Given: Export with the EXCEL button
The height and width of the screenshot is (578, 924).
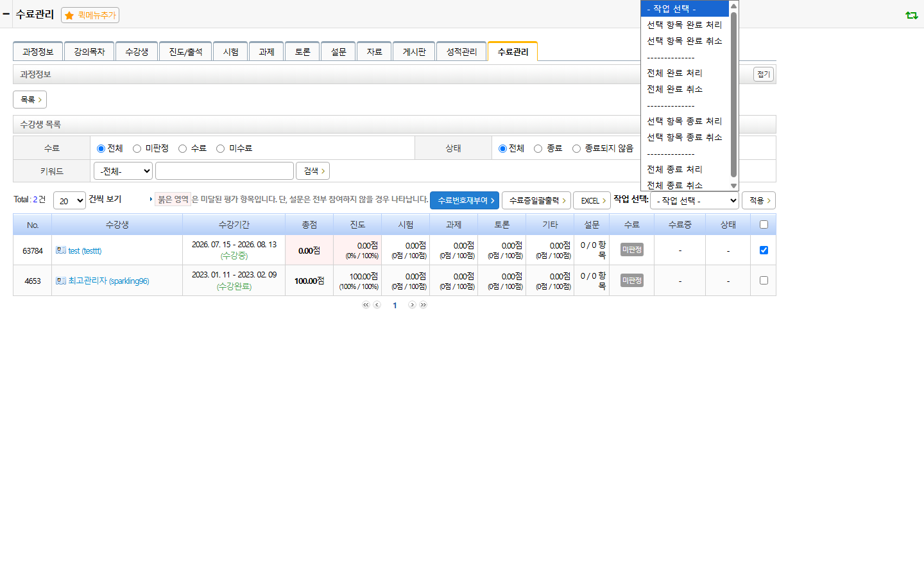Looking at the screenshot, I should (x=592, y=200).
